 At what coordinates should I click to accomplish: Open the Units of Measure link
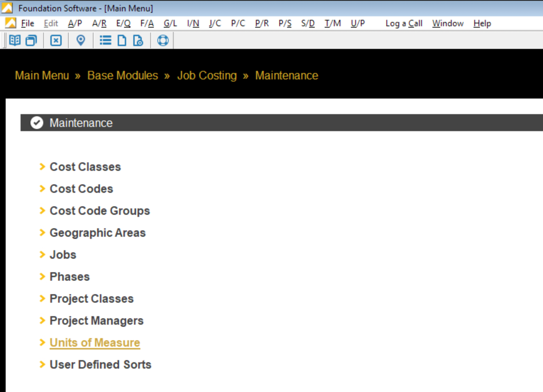click(95, 342)
